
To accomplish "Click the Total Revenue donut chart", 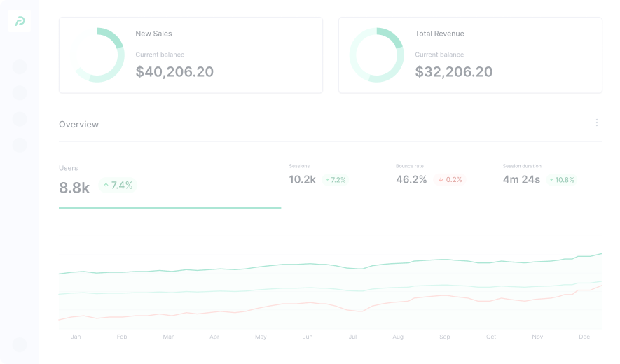I will tap(376, 55).
